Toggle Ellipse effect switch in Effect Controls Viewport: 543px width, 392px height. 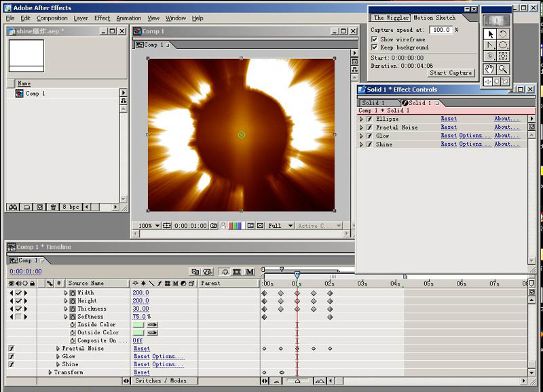[369, 119]
